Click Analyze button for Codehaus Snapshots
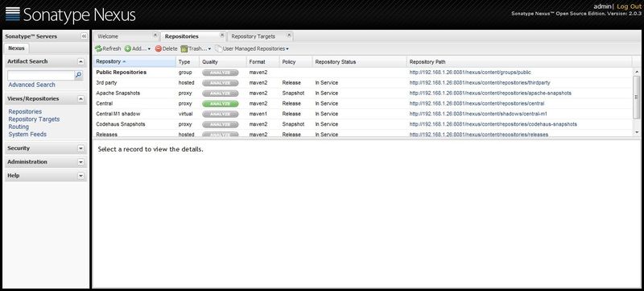The width and height of the screenshot is (644, 291). (220, 124)
